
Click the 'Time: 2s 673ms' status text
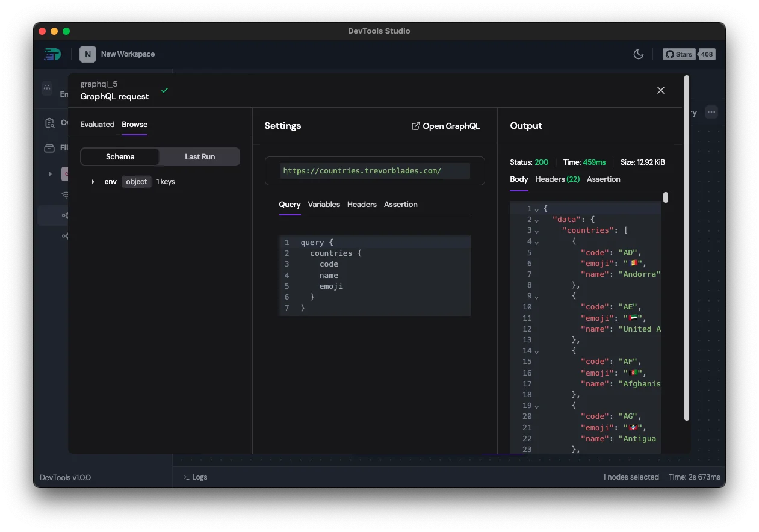pos(694,477)
